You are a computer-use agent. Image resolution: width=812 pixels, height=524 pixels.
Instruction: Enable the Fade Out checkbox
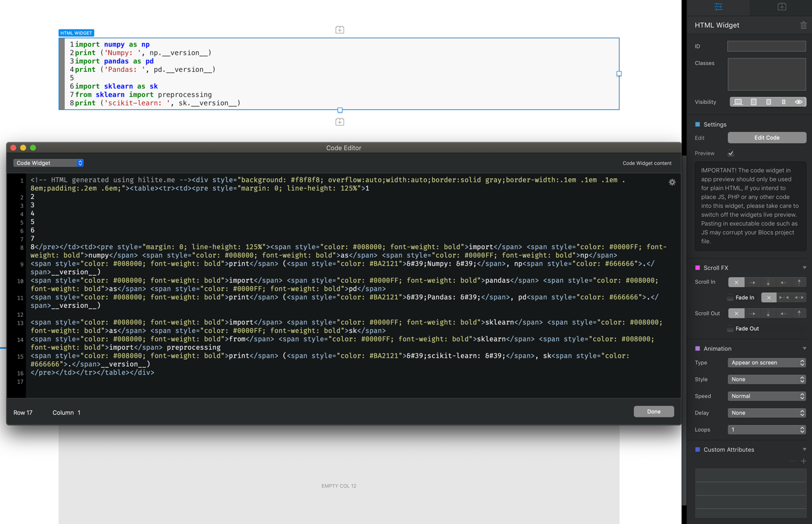pos(730,329)
